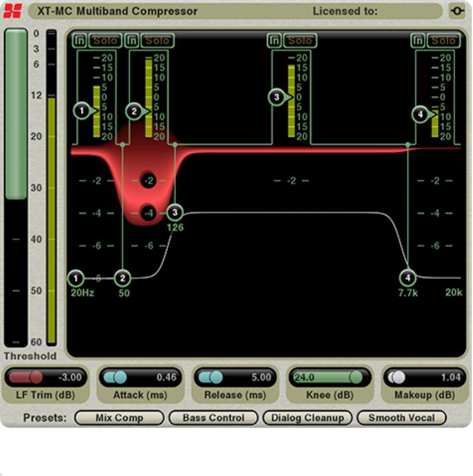
Task: Click the LF Trim value -3.00
Action: (x=70, y=377)
